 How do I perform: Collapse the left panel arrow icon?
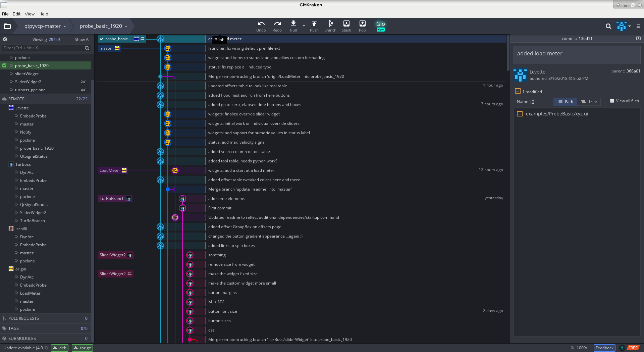click(5, 39)
